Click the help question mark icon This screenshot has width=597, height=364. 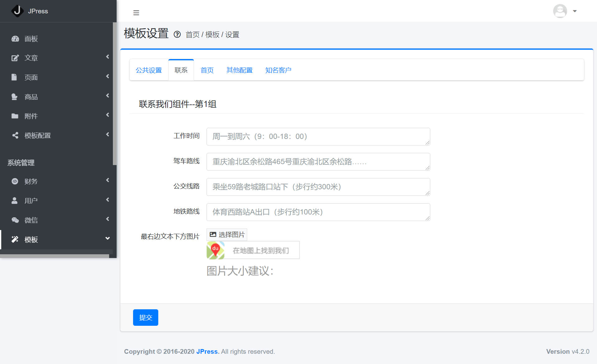click(177, 35)
